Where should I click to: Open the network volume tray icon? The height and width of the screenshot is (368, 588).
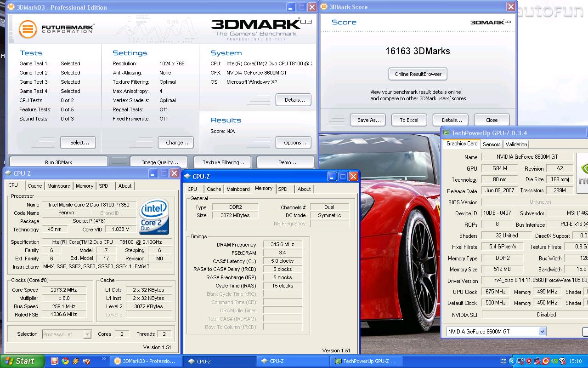[521, 361]
